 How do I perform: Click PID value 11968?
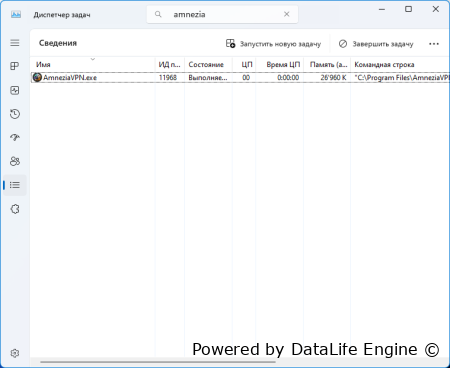(168, 78)
